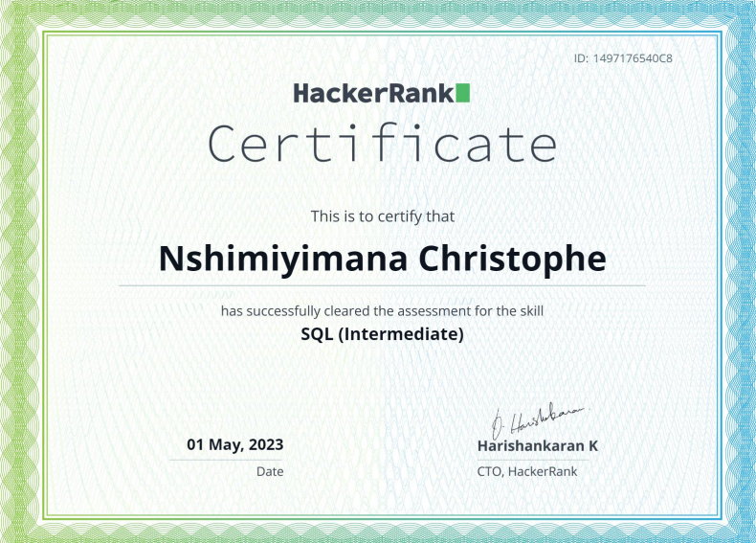756x543 pixels.
Task: Select the recipient name Nshimiyimana Christophe
Action: point(382,259)
